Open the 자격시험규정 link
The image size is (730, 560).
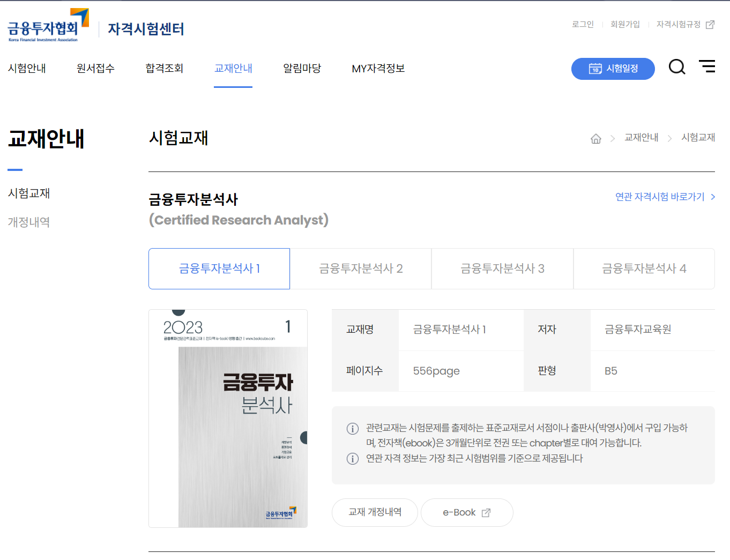click(x=679, y=25)
